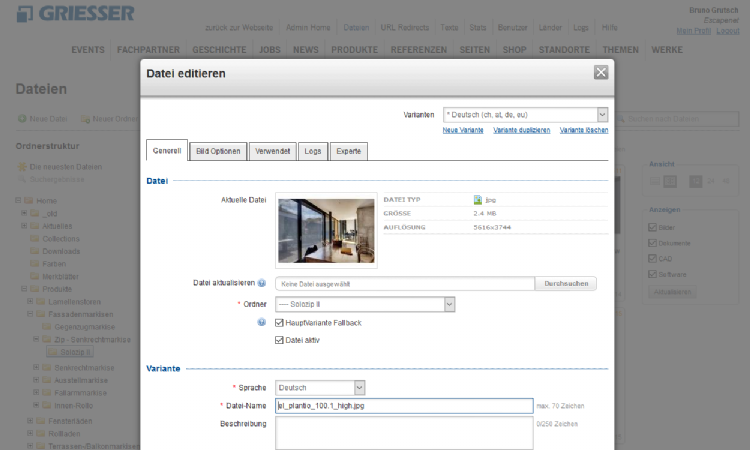Open the Sprache dropdown
This screenshot has height=450, width=750.
point(320,387)
